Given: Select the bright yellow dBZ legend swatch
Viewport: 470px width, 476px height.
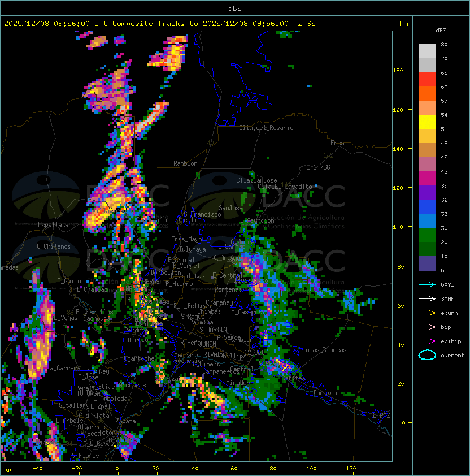Looking at the screenshot, I should [x=427, y=122].
